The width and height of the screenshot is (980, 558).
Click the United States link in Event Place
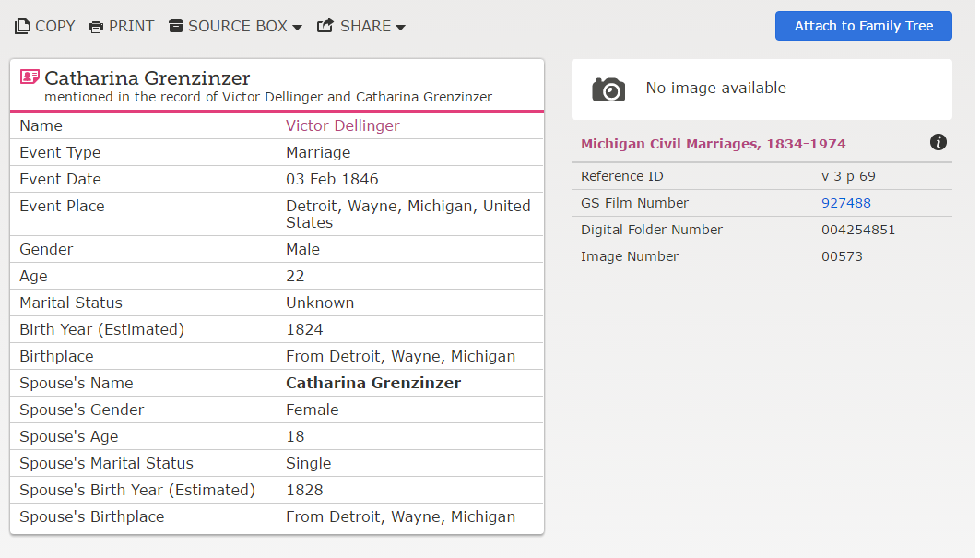(507, 206)
